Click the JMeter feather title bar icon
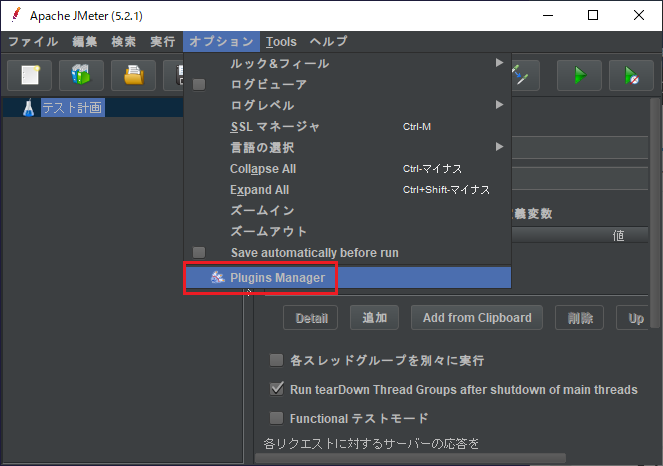This screenshot has width=663, height=466. pos(16,15)
